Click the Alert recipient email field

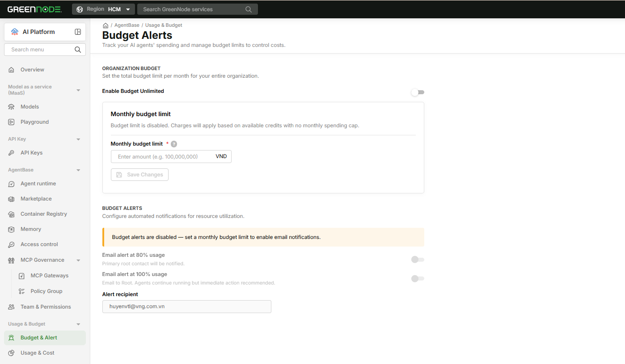point(186,306)
